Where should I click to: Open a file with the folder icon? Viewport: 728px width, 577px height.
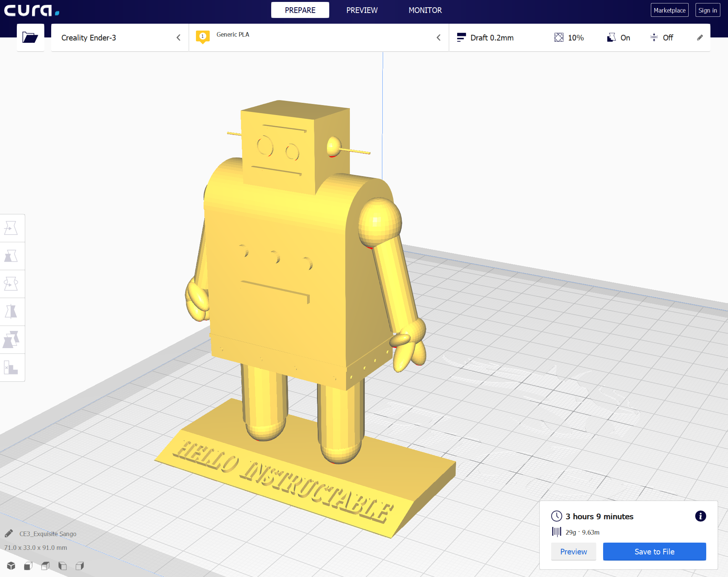pos(30,37)
